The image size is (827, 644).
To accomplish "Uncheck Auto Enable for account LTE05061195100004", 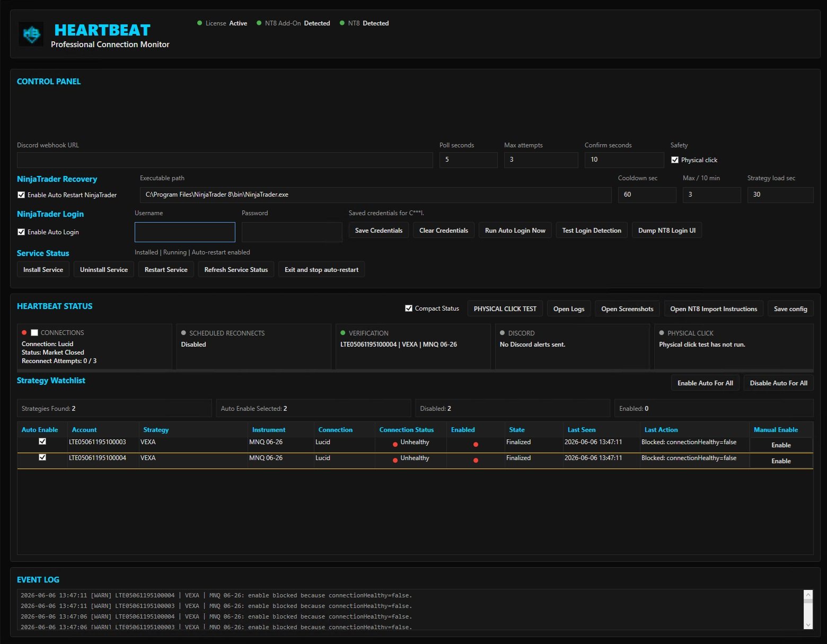I will tap(42, 457).
